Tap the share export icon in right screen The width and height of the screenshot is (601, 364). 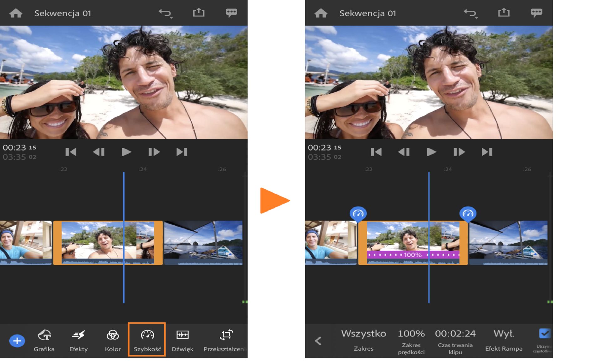point(504,13)
